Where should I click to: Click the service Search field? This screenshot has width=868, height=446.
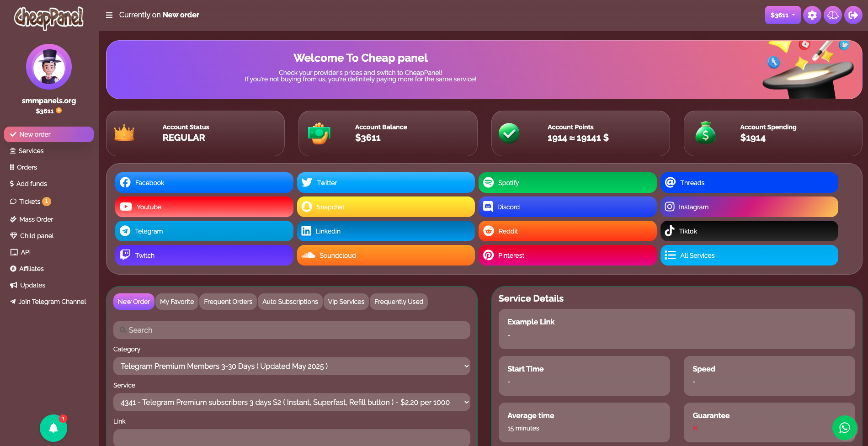tap(292, 330)
